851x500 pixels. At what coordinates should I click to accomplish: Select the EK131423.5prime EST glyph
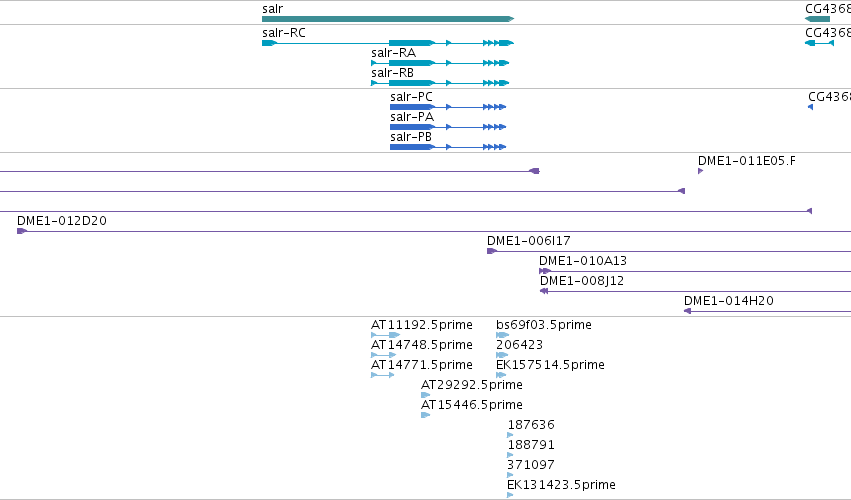tap(510, 495)
